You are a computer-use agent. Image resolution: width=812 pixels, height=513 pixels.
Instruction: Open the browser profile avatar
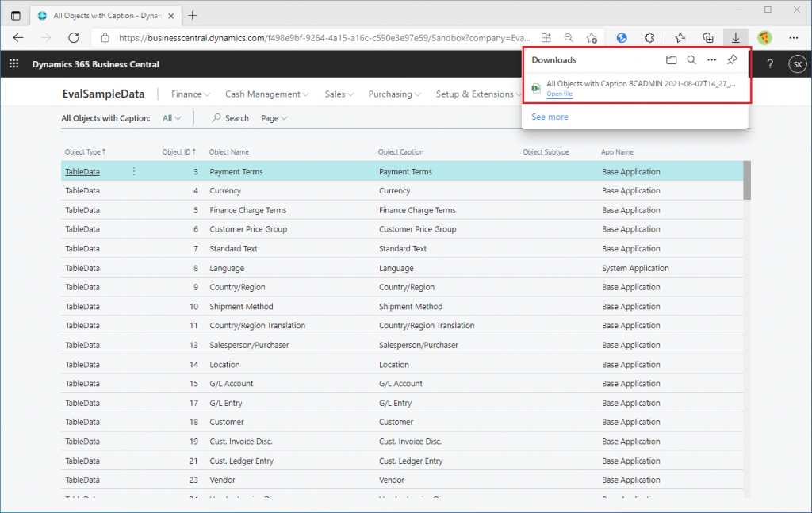(x=764, y=38)
